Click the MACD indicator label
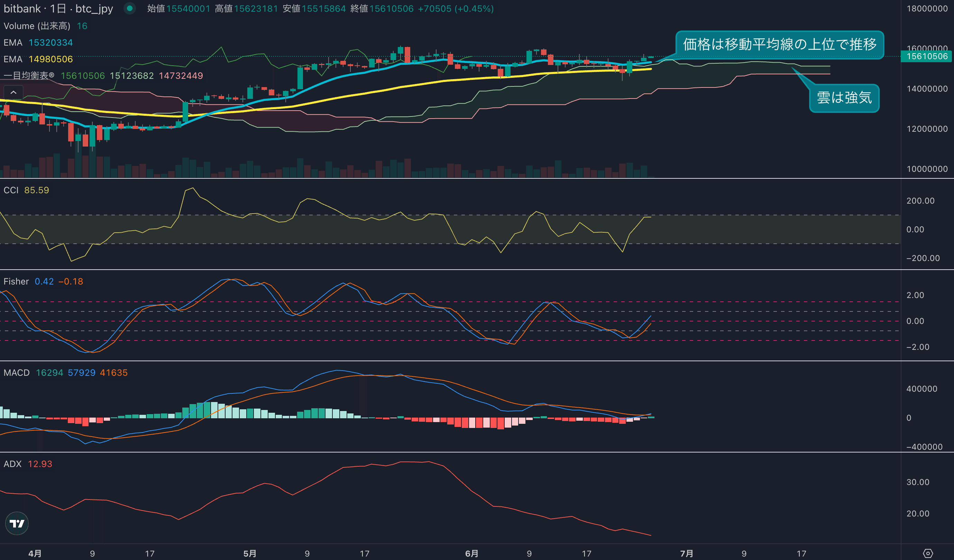Viewport: 954px width, 560px height. [x=17, y=373]
